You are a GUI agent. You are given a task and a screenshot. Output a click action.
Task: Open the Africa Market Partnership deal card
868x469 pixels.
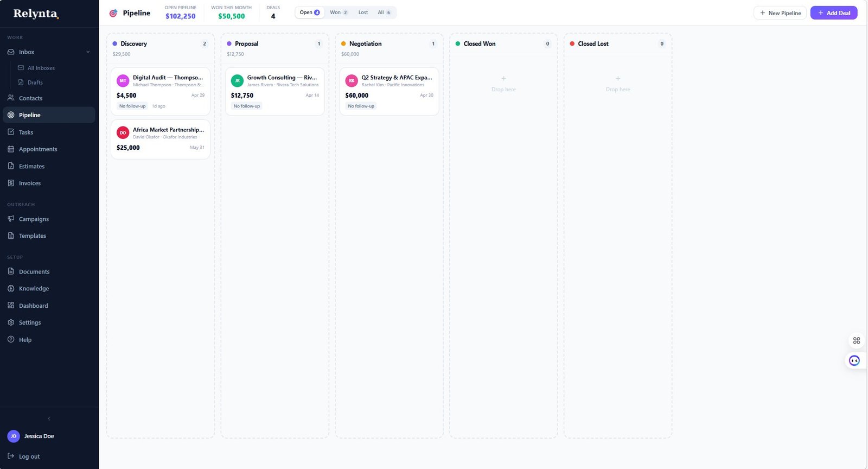[161, 139]
